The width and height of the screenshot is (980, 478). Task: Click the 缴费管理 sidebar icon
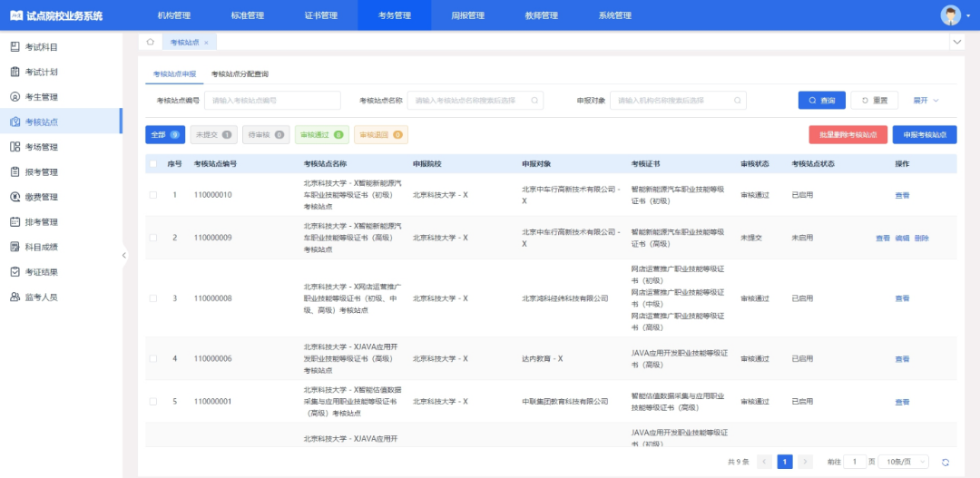pos(15,197)
